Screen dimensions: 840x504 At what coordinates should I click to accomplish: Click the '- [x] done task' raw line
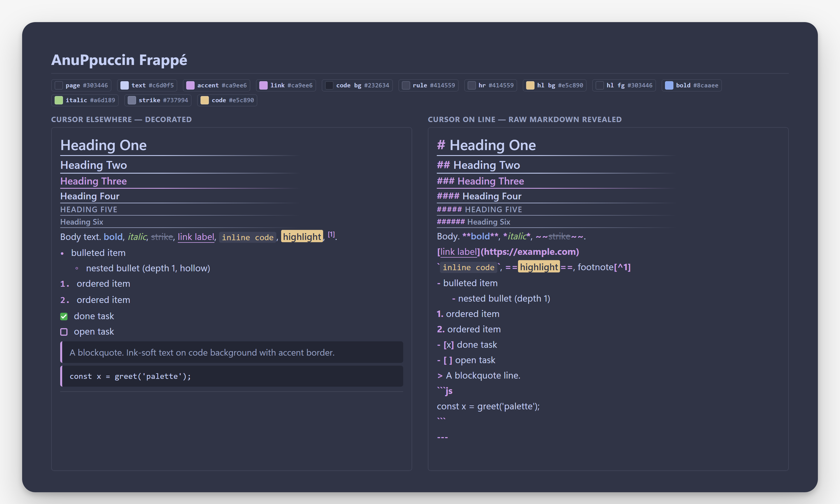[467, 345]
